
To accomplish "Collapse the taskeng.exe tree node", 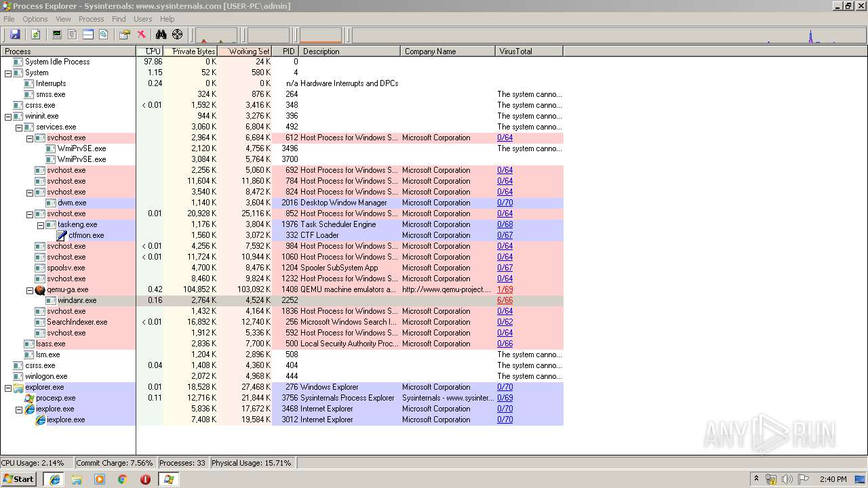I will (x=41, y=224).
